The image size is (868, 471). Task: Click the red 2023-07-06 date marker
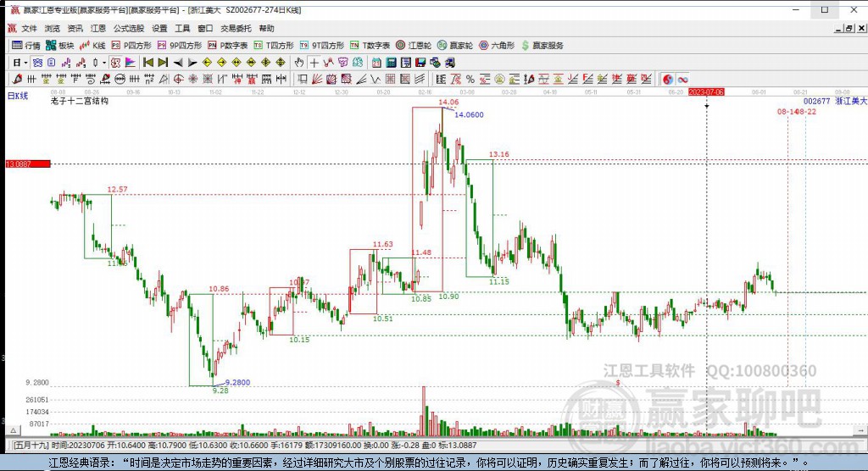click(x=706, y=91)
